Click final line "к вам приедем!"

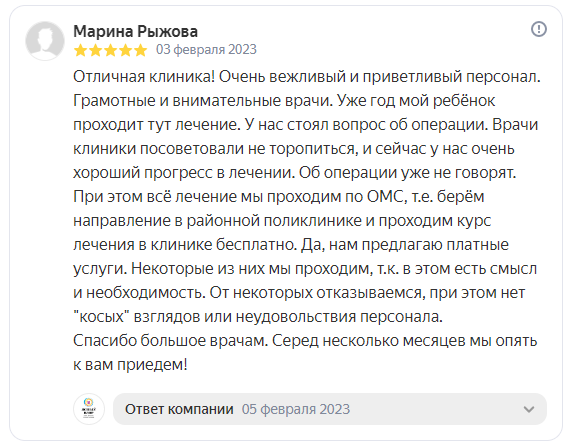tap(130, 365)
